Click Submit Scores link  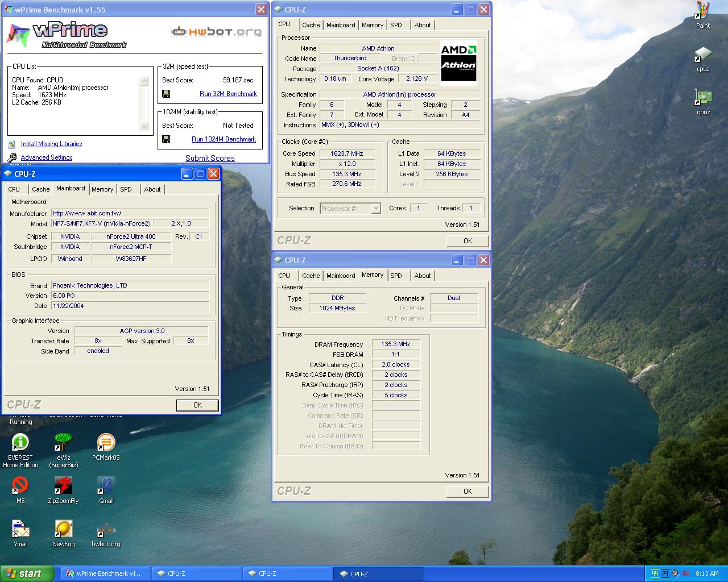click(210, 159)
